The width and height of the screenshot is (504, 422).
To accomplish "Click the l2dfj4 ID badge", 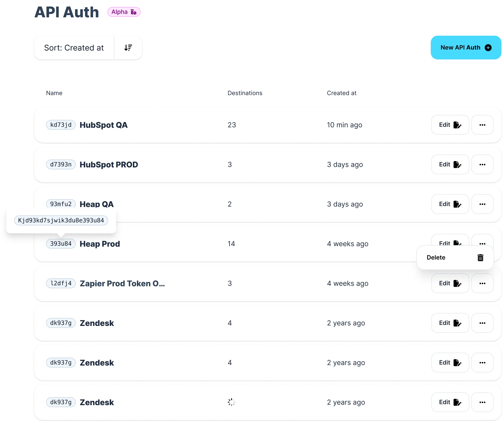I will (61, 283).
